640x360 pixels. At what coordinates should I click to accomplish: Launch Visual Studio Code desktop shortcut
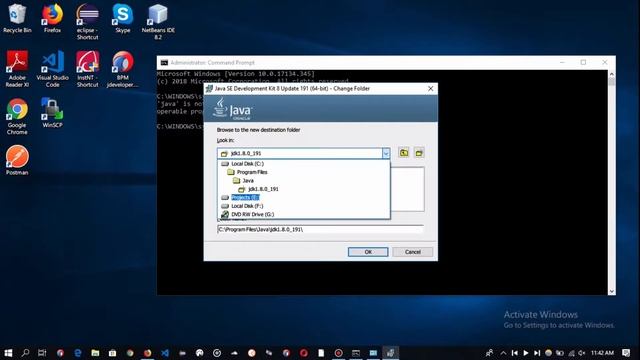[52, 69]
